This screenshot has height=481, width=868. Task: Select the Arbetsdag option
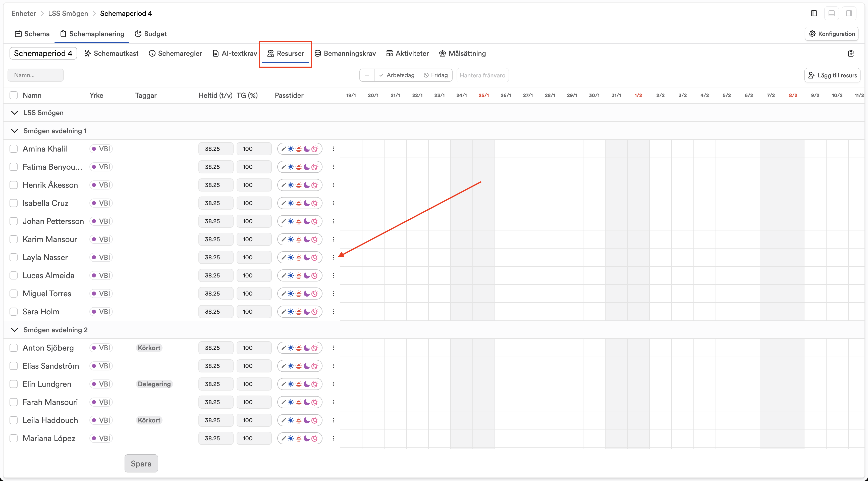pyautogui.click(x=397, y=75)
